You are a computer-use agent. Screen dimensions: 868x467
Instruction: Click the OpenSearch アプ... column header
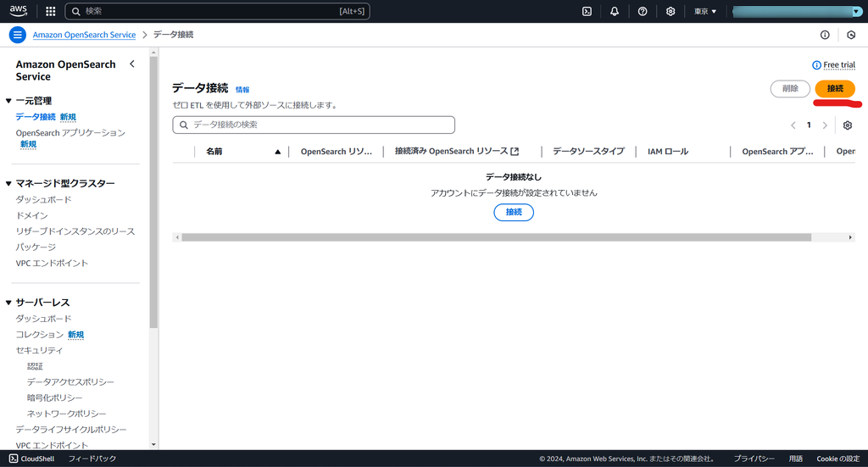coord(777,151)
